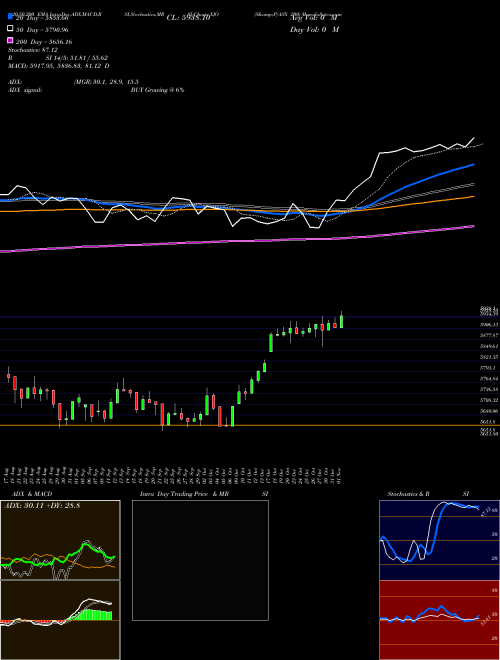The width and height of the screenshot is (500, 660).
Task: Click the last green candlestick on the chart
Action: pyautogui.click(x=341, y=321)
